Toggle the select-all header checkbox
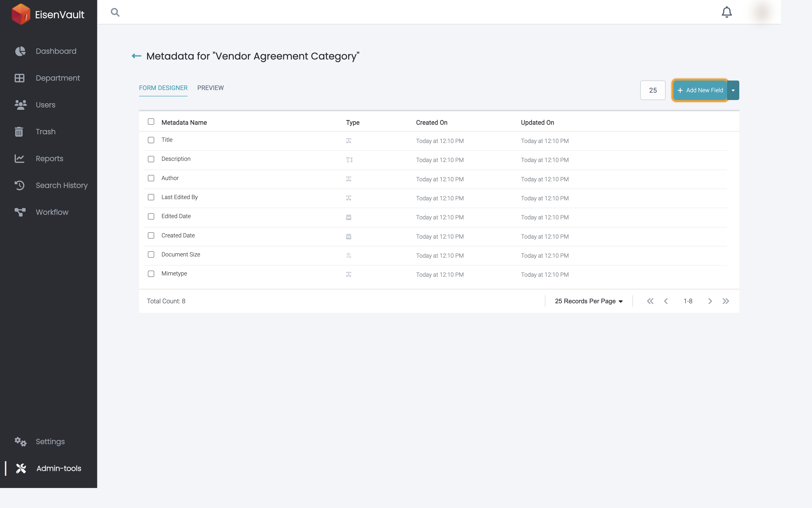This screenshot has height=508, width=812. [x=151, y=122]
